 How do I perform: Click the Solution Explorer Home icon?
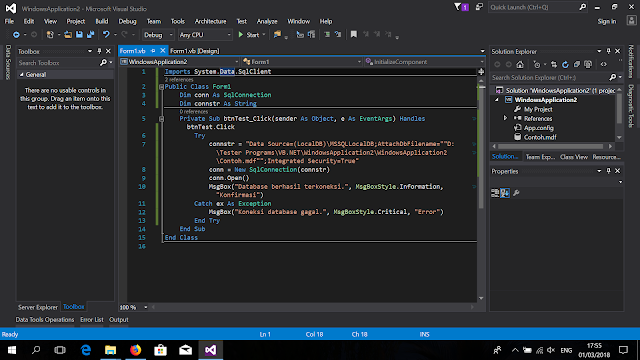520,64
